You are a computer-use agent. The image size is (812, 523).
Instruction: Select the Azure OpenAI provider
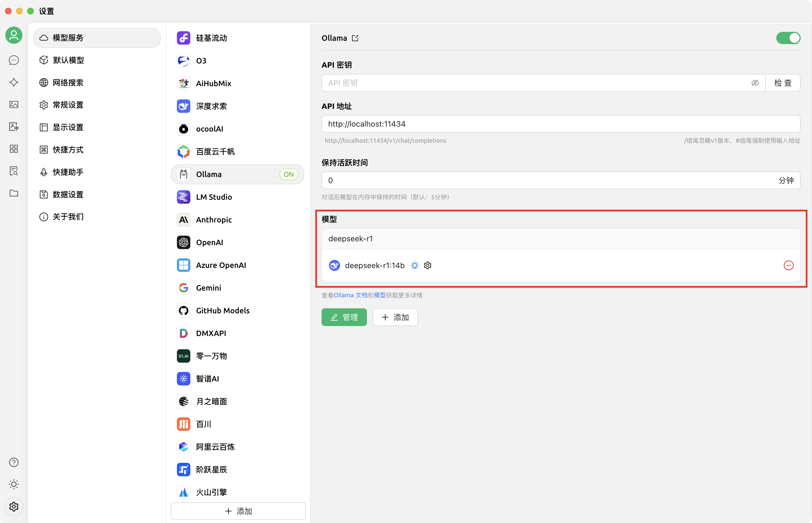click(x=238, y=265)
